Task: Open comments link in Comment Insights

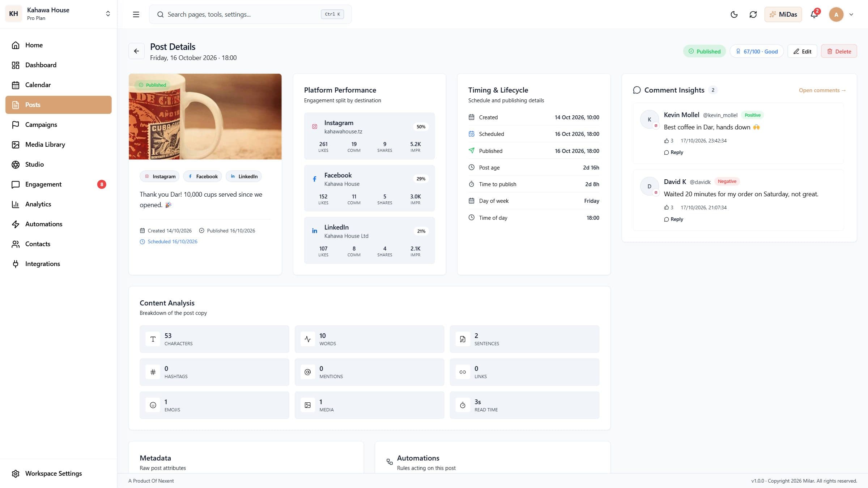Action: pos(822,90)
